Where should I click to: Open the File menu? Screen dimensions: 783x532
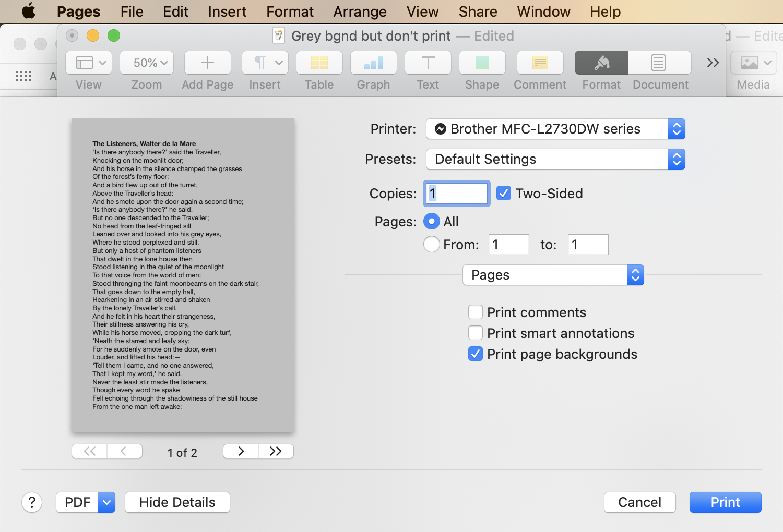pyautogui.click(x=132, y=11)
